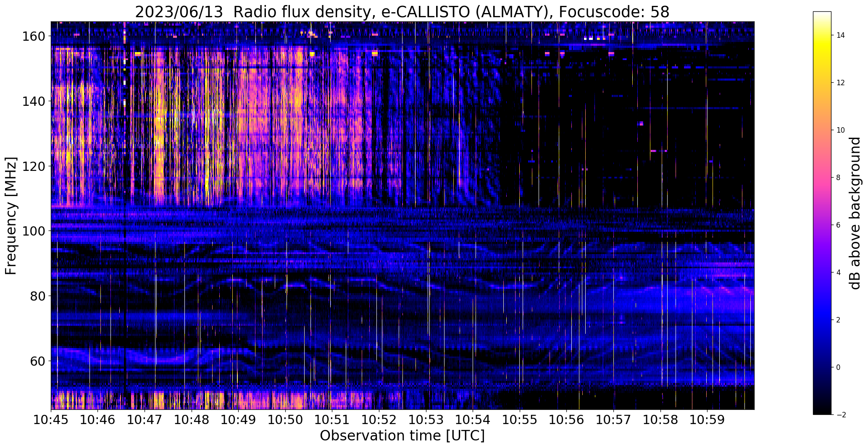The height and width of the screenshot is (448, 868).
Task: Click the 10:58 time tick label
Action: (660, 419)
